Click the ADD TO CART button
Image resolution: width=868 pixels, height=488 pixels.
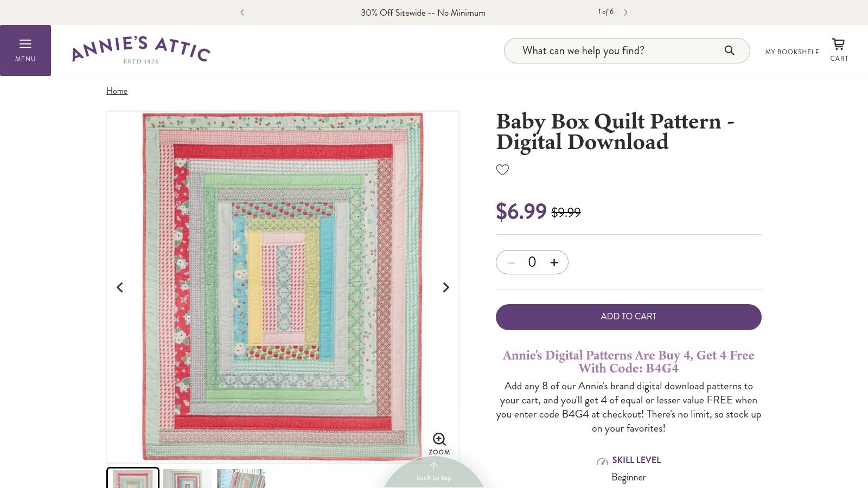[629, 317]
